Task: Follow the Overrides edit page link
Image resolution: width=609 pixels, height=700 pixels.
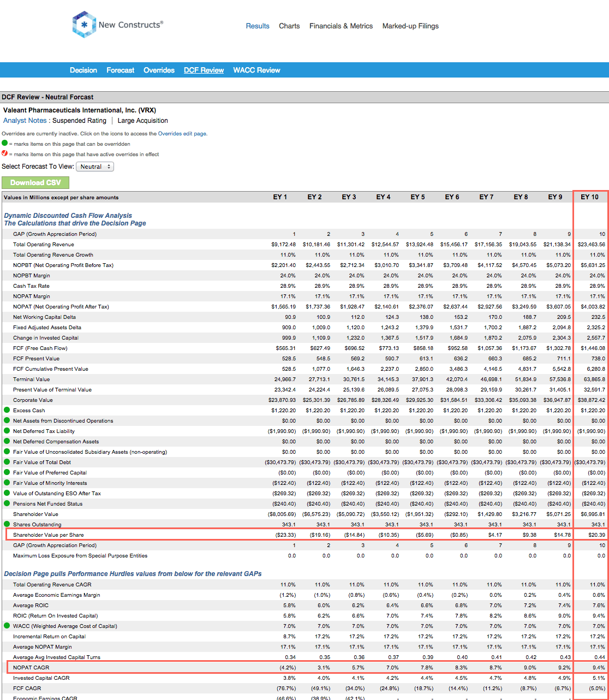Action: [183, 133]
